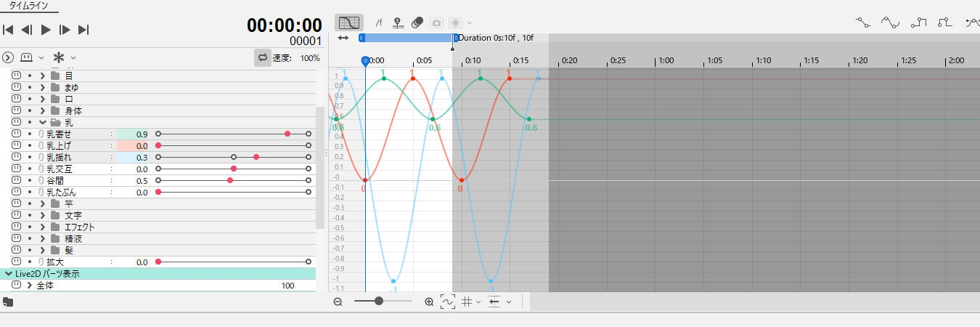Switch to graph editor view

tap(349, 23)
